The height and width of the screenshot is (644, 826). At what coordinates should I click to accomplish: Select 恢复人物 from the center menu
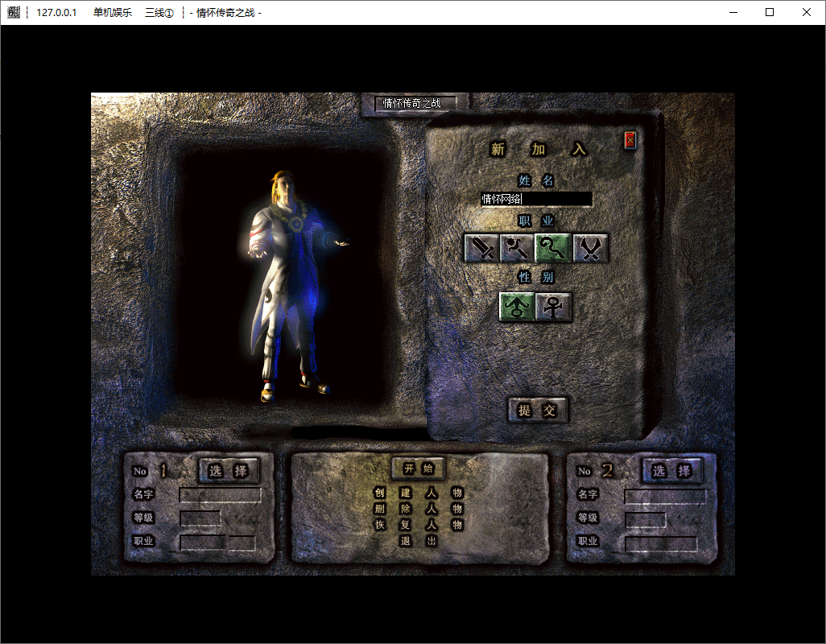coord(418,525)
